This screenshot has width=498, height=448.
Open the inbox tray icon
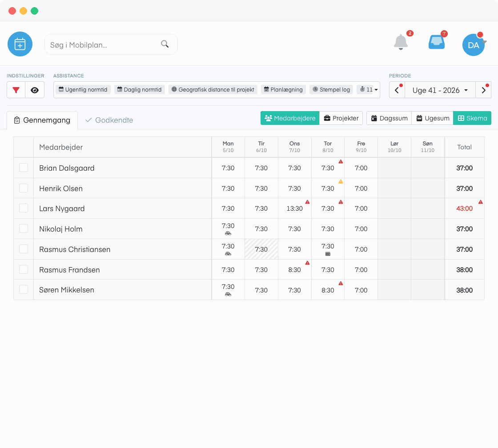437,42
